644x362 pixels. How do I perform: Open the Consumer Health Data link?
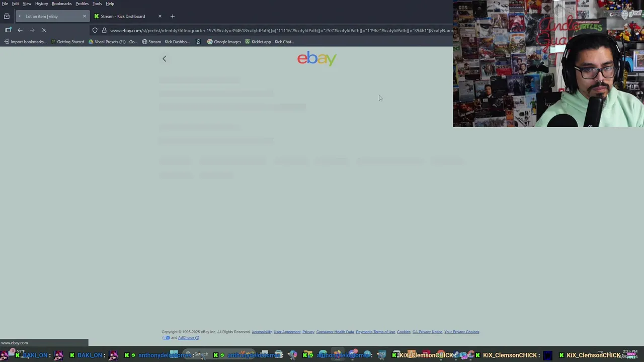click(335, 332)
